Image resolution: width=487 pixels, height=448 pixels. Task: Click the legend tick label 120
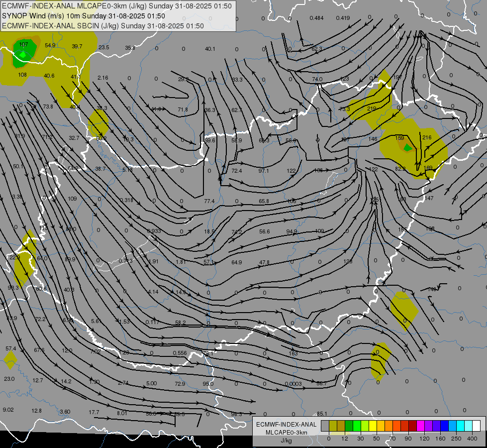[424, 439]
